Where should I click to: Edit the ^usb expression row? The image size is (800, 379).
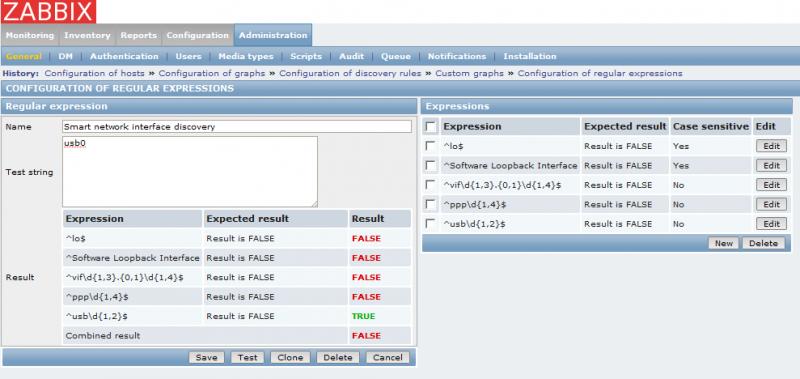pos(771,223)
